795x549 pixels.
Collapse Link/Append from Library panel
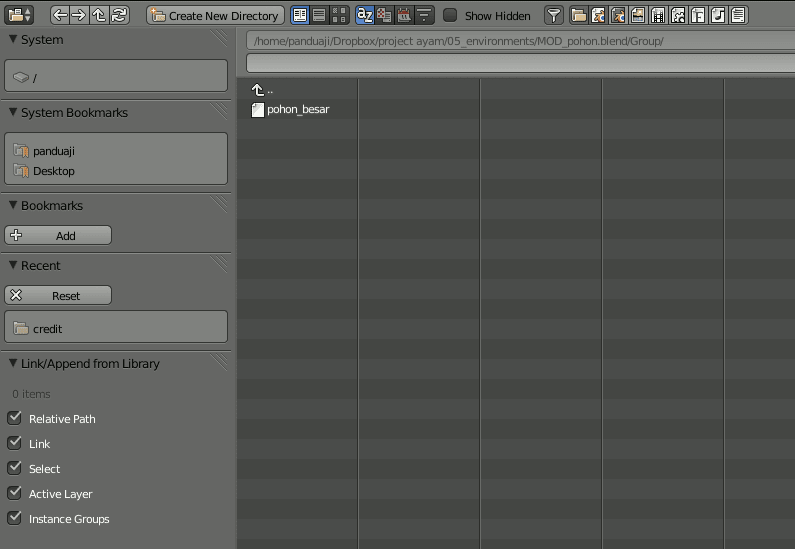(x=14, y=363)
